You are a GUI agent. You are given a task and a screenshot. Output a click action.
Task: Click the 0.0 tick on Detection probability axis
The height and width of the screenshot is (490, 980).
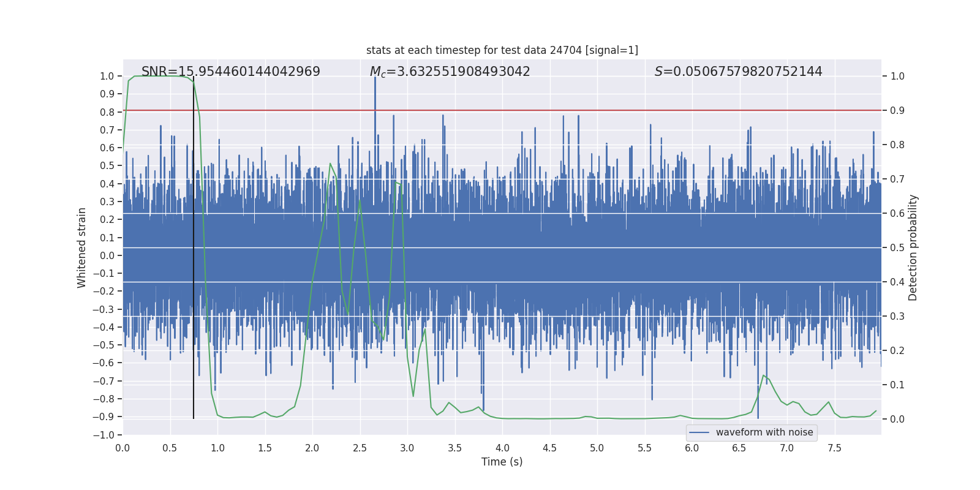coord(897,420)
